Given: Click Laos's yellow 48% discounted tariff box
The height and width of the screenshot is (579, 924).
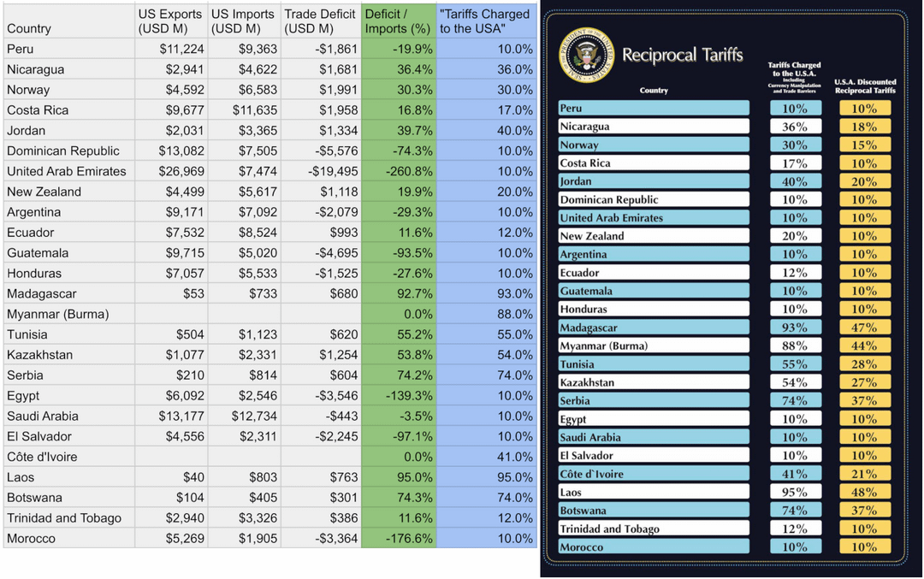Looking at the screenshot, I should (864, 492).
